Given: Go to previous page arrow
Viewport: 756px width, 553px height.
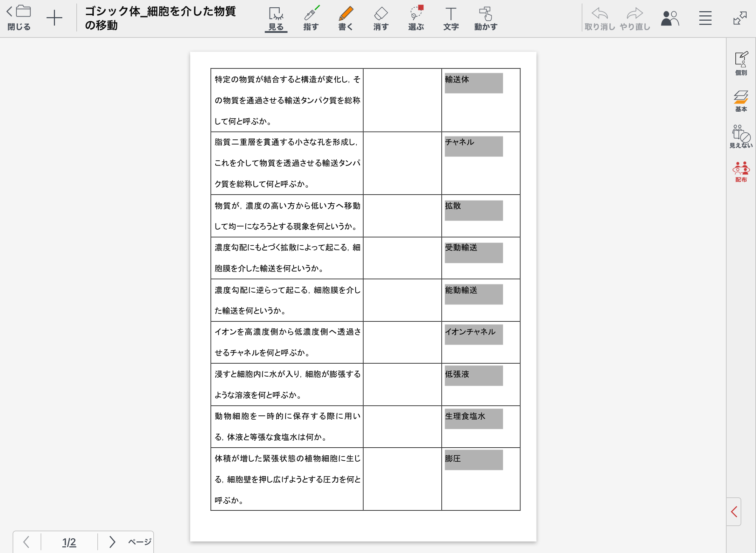Looking at the screenshot, I should tap(26, 542).
